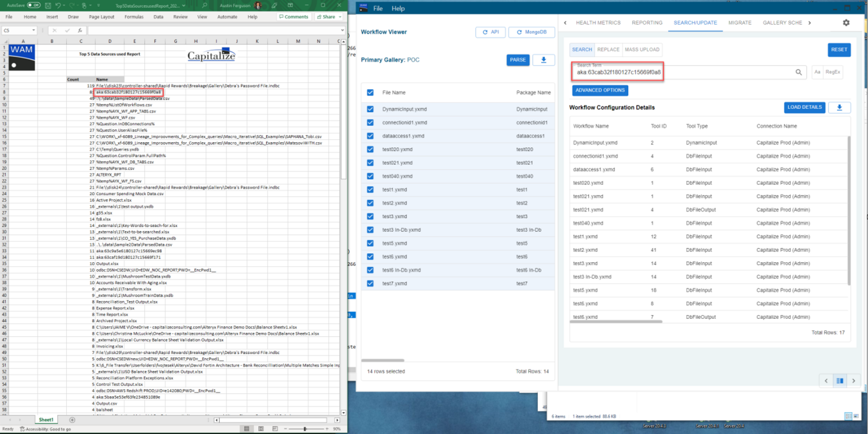868x434 pixels.
Task: Switch to the MIGRATE tab
Action: click(x=740, y=23)
